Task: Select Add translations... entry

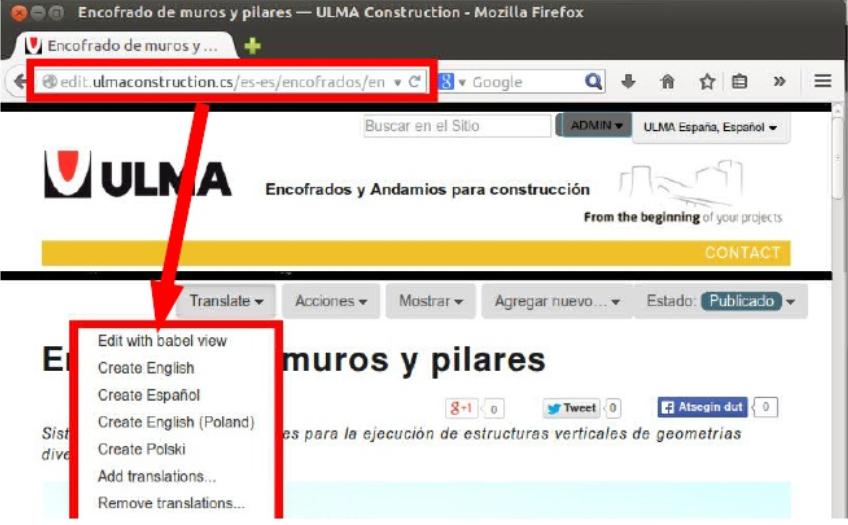Action: [157, 476]
